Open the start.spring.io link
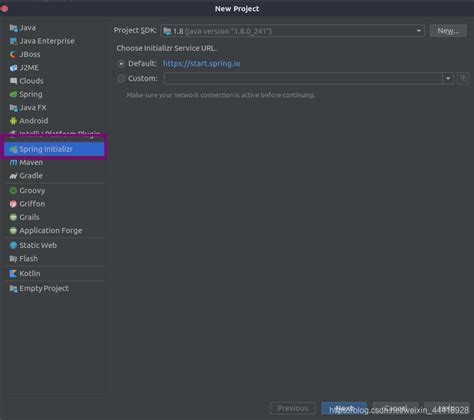 pos(202,63)
